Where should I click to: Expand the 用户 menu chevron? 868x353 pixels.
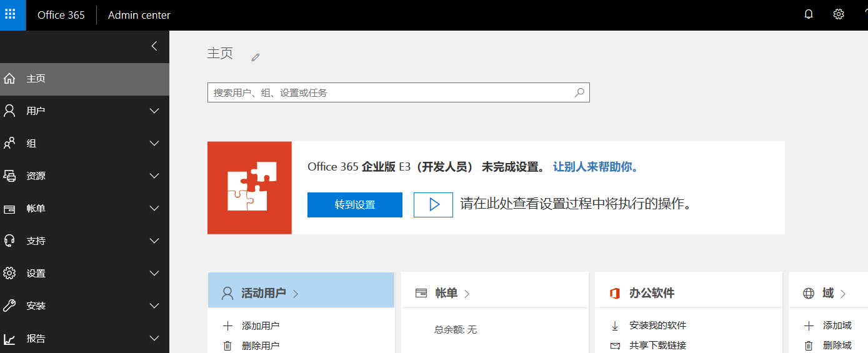pyautogui.click(x=154, y=111)
